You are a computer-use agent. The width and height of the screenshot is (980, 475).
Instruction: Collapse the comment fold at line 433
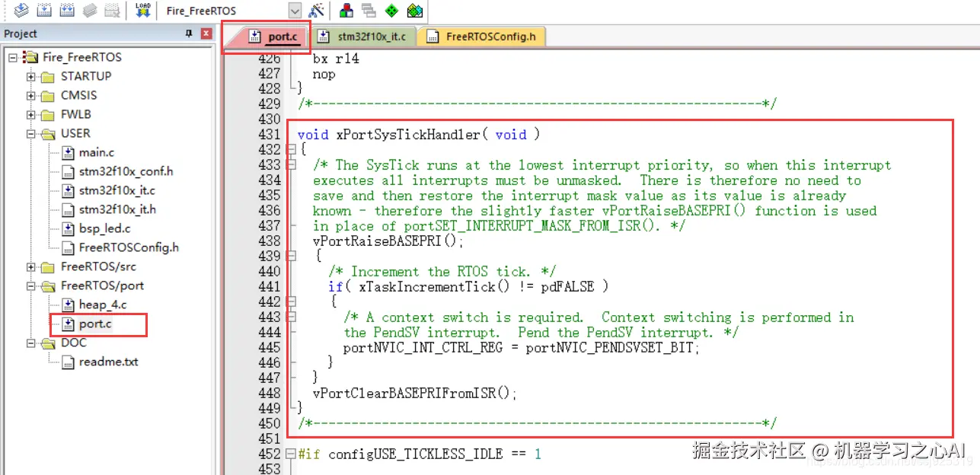(x=291, y=164)
